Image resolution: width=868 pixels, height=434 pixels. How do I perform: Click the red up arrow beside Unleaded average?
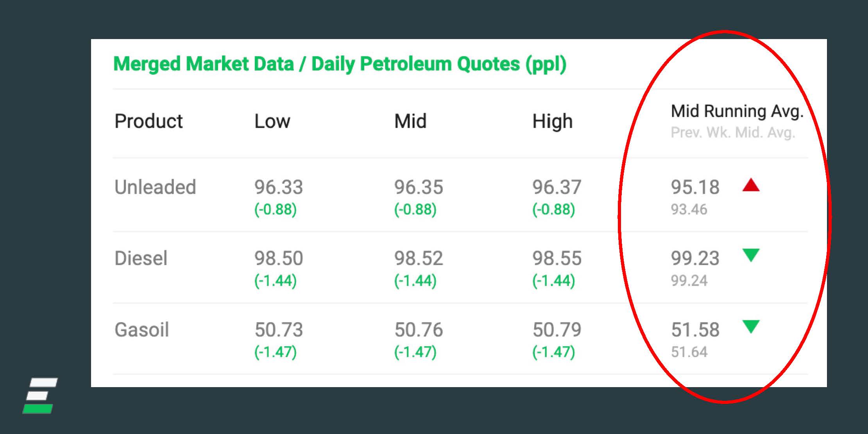[750, 185]
